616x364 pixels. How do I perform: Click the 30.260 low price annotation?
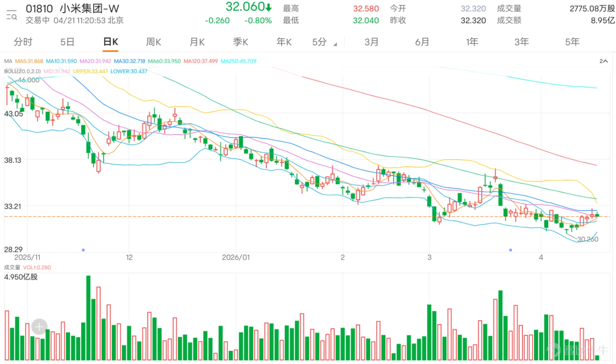pos(588,239)
